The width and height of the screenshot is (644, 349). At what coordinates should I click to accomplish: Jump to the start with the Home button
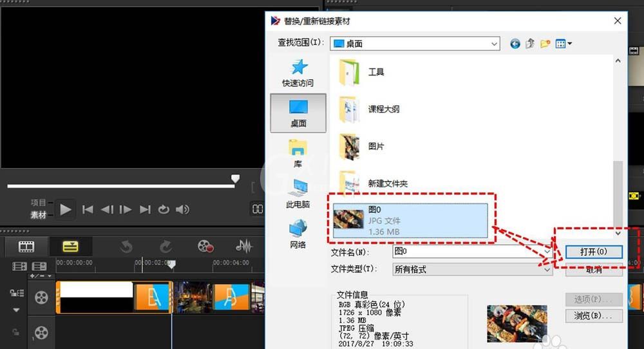coord(88,209)
